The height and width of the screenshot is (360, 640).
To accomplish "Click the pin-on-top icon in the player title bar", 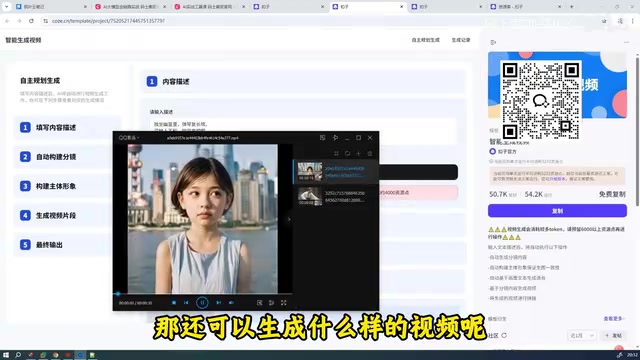I will (335, 138).
